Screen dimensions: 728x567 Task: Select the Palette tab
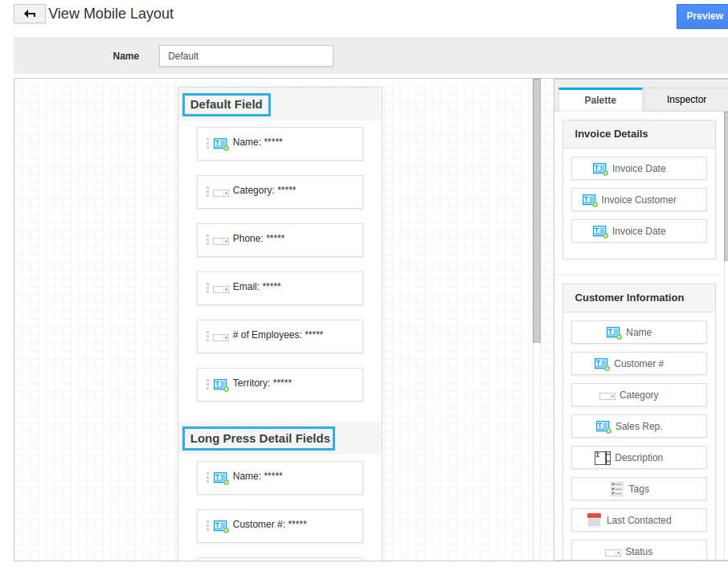(600, 100)
